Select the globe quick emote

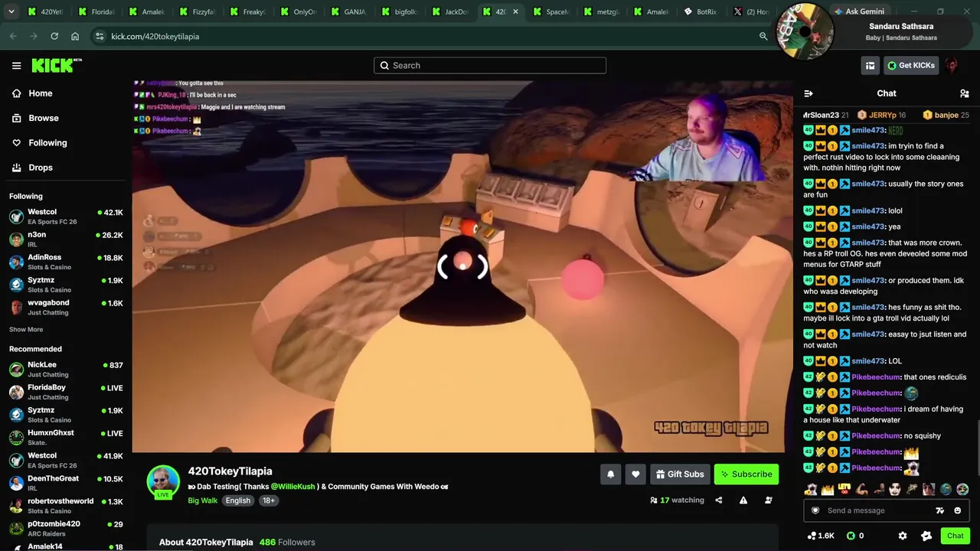coord(946,489)
